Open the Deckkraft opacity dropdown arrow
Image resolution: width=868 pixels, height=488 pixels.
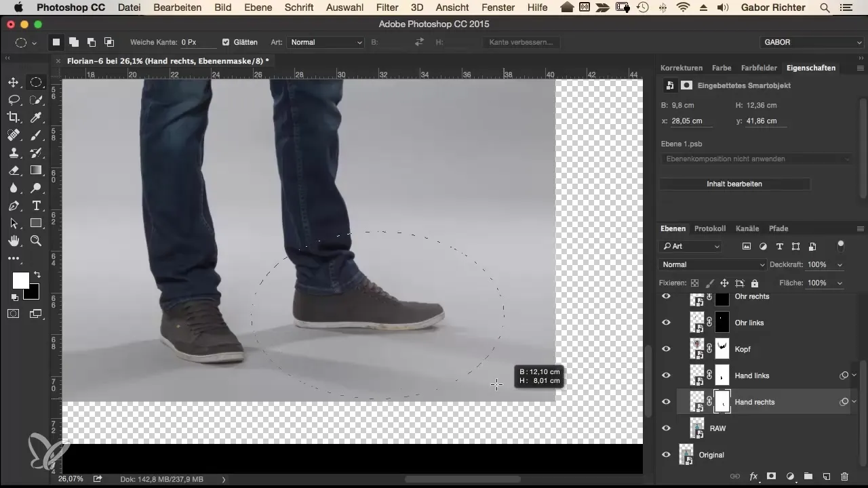[841, 265]
